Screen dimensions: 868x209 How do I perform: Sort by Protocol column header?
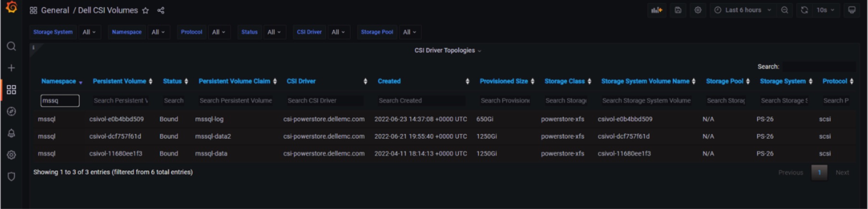click(x=838, y=81)
